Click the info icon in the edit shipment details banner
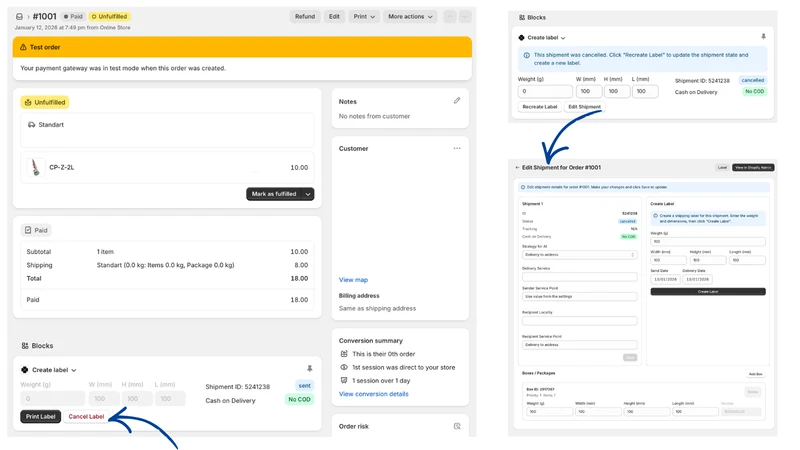800x450 pixels. 523,187
